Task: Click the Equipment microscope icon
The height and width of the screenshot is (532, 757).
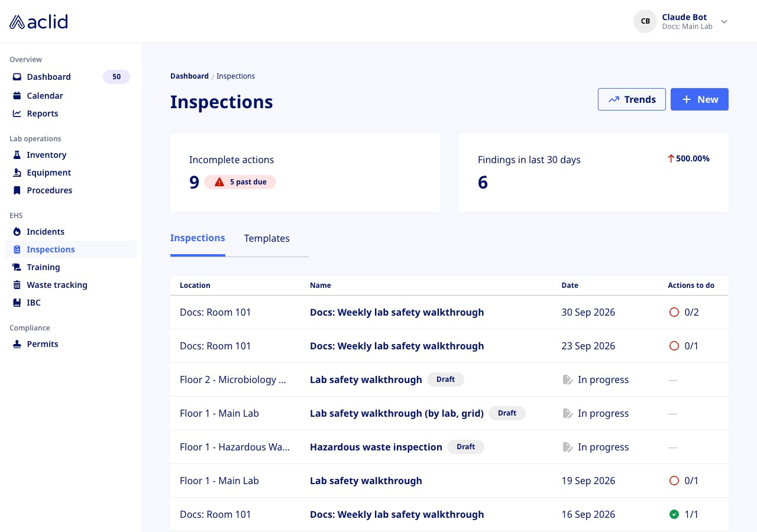Action: point(17,173)
